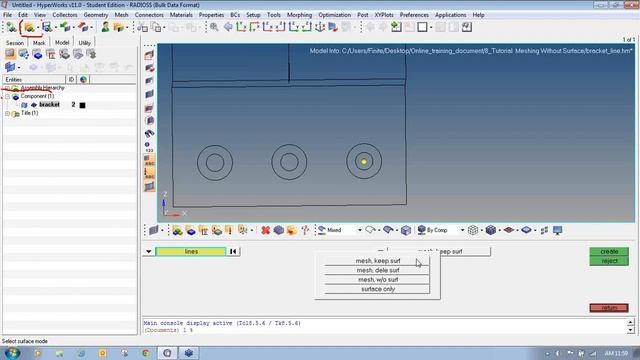Expand the Title (1) tree node
Viewport: 640px width, 360px height.
[7, 113]
